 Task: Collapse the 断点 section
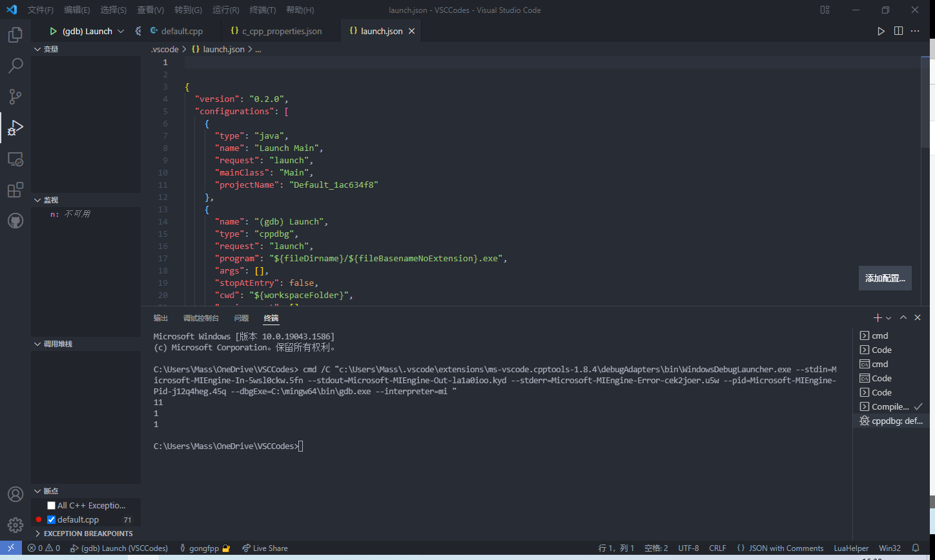pos(86,491)
